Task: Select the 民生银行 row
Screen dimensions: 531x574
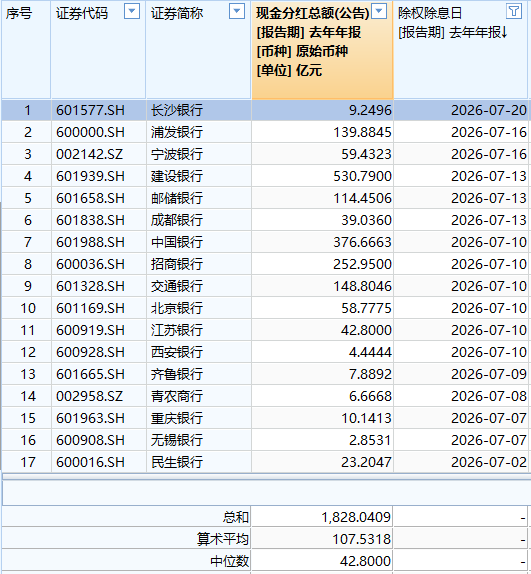Action: coord(265,462)
